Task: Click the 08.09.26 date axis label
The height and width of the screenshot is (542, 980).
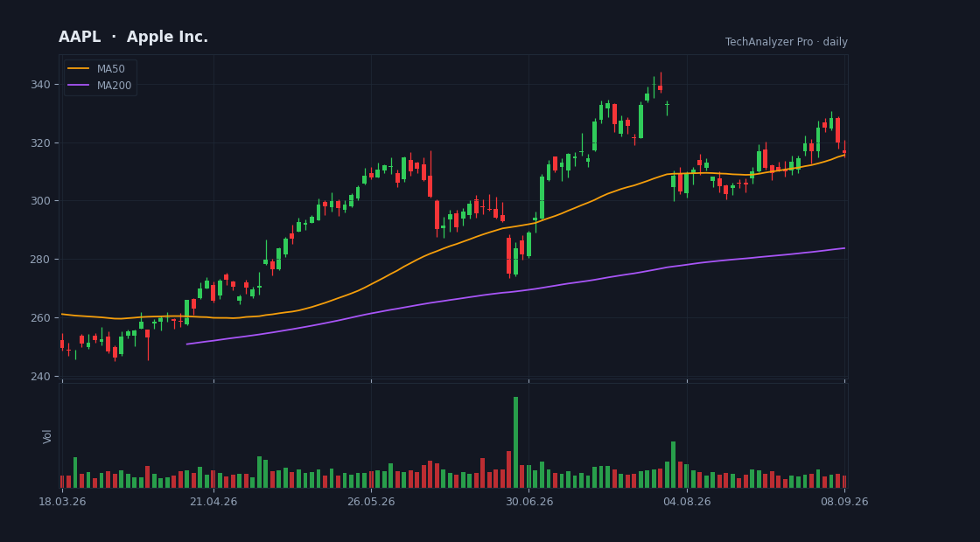Action: (x=844, y=502)
